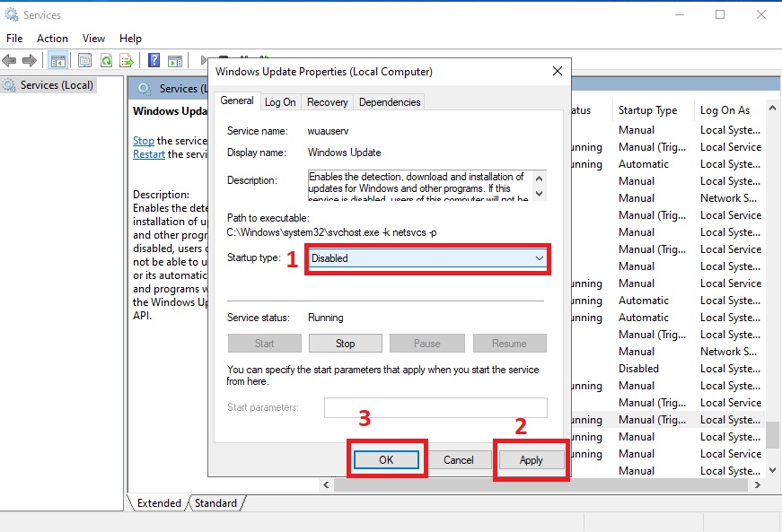Switch to the Dependencies tab
Image resolution: width=782 pixels, height=532 pixels.
coord(390,102)
